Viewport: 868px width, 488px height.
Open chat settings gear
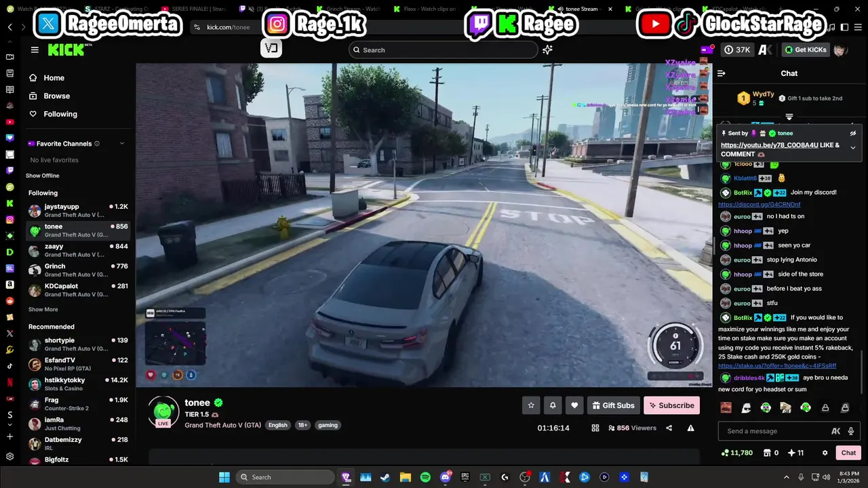click(825, 453)
